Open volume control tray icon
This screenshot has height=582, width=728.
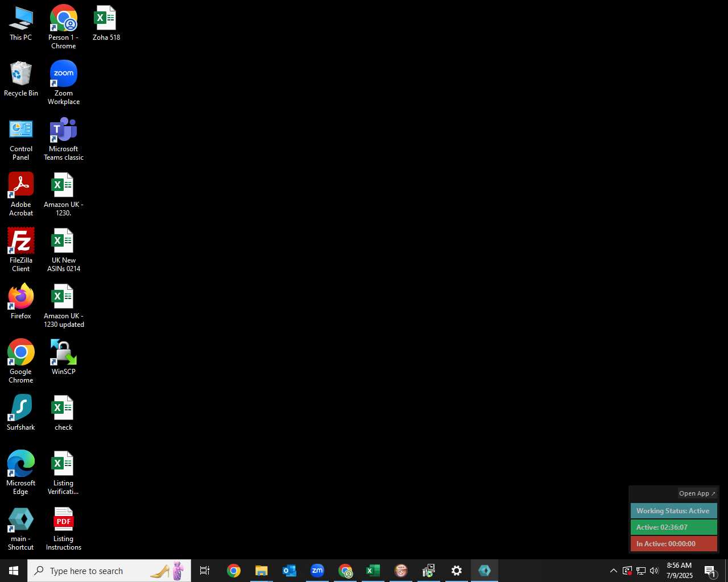655,571
